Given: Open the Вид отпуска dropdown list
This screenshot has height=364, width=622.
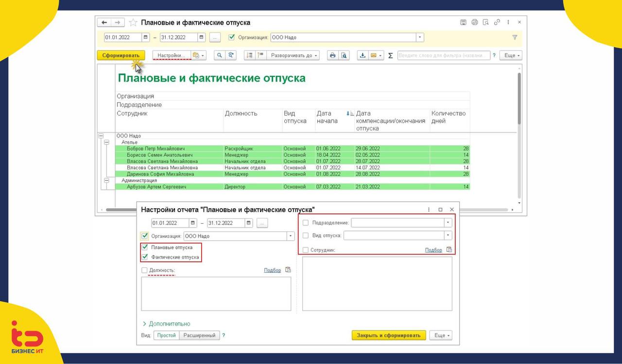Looking at the screenshot, I should pyautogui.click(x=448, y=235).
